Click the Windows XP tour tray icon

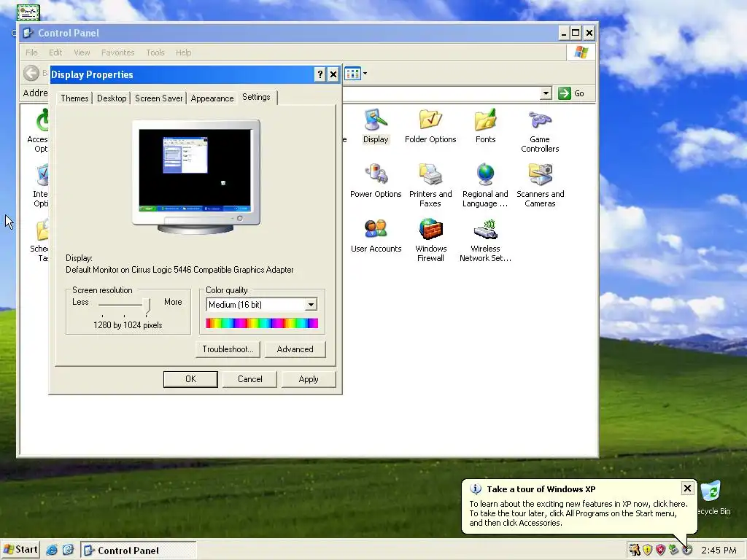click(x=686, y=550)
